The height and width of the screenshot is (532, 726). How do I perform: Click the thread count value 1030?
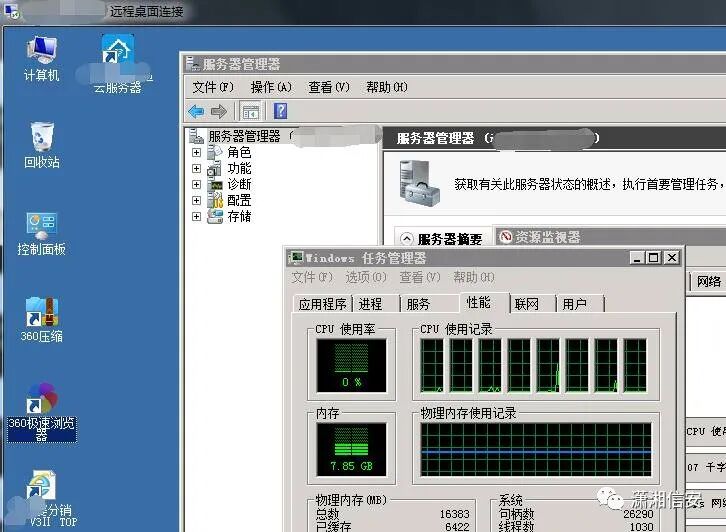pos(641,526)
